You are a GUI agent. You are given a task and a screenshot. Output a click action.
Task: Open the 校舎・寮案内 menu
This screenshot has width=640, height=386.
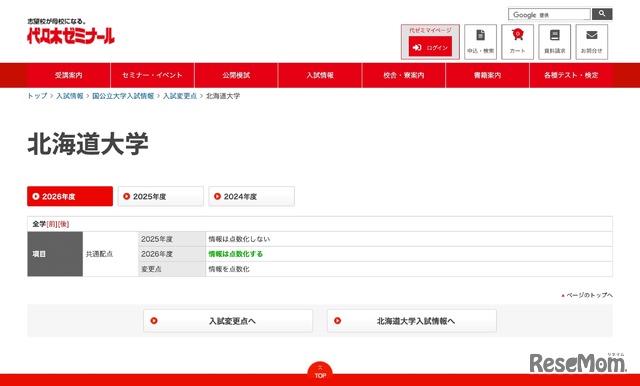pyautogui.click(x=404, y=75)
